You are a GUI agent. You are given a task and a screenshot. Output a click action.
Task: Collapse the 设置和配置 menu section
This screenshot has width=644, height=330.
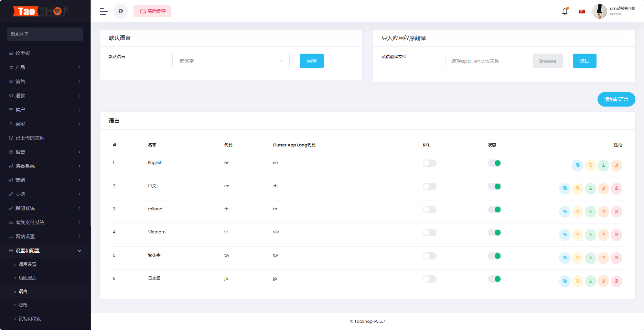coord(45,251)
